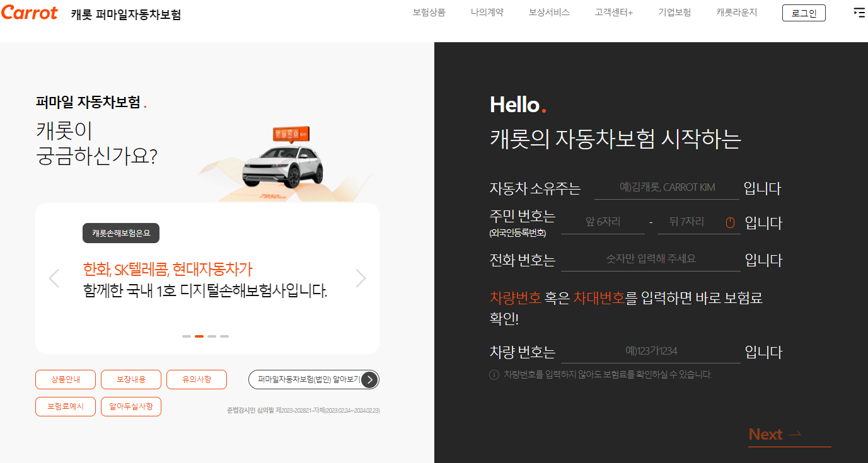The height and width of the screenshot is (463, 868).
Task: Click the 캐롯손해보험은요 tag label
Action: tap(121, 233)
